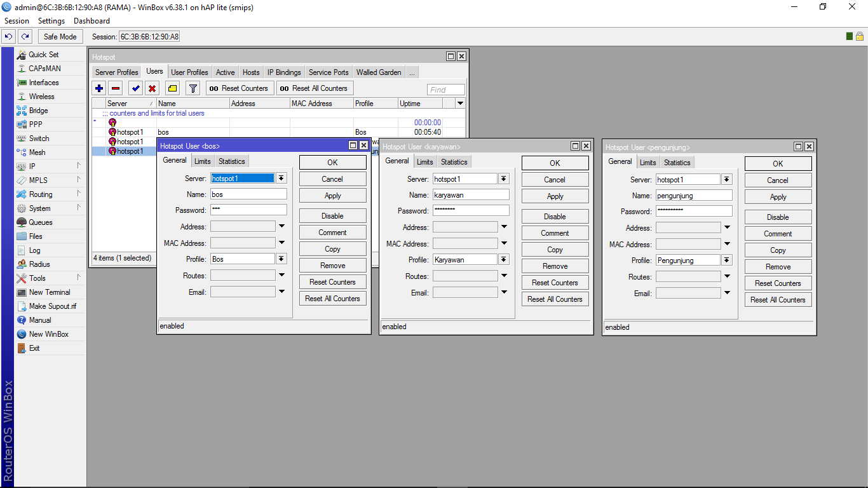Open Statistics tab in karyawan user dialog
Image resolution: width=868 pixels, height=488 pixels.
[x=454, y=162]
